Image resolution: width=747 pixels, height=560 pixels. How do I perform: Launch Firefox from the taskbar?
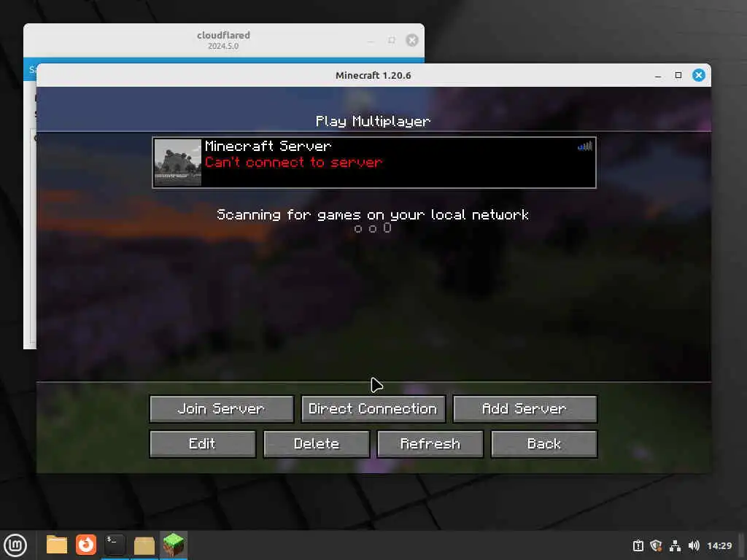tap(86, 545)
